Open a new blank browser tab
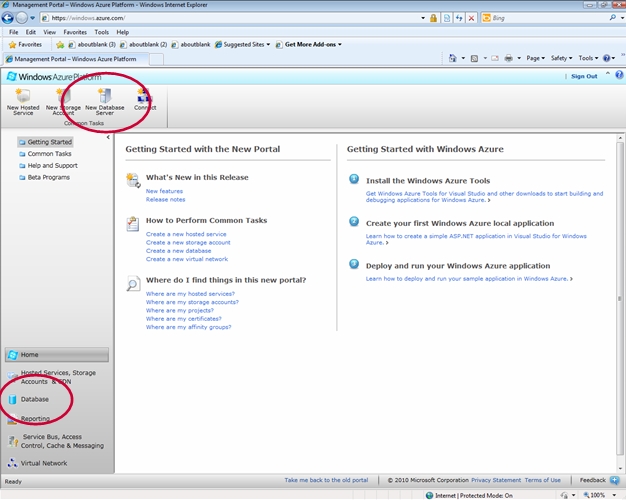The width and height of the screenshot is (626, 500). click(x=156, y=60)
